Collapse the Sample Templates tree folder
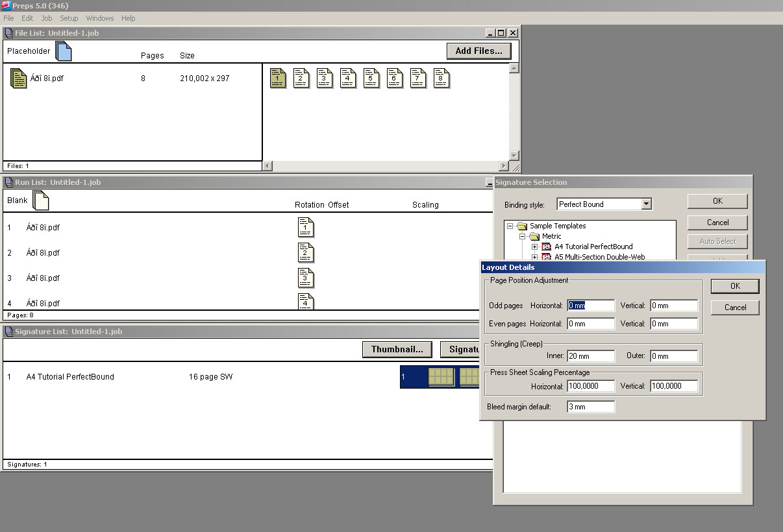 coord(510,226)
